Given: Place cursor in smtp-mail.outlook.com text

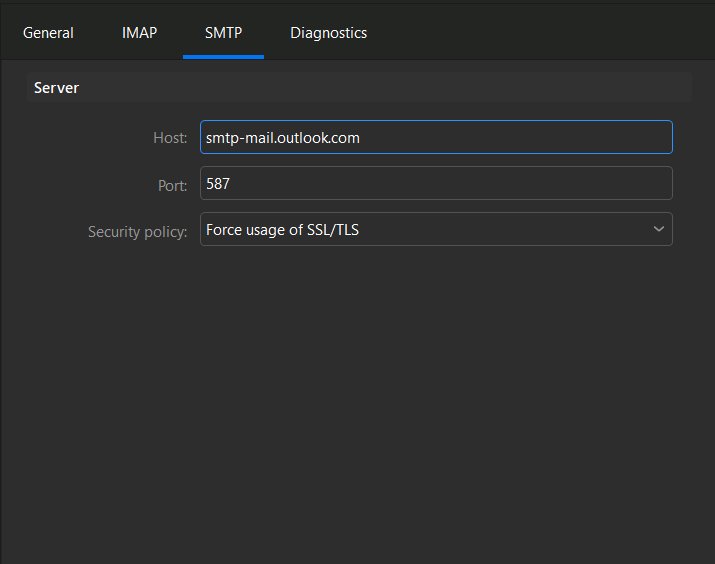Looking at the screenshot, I should click(283, 138).
